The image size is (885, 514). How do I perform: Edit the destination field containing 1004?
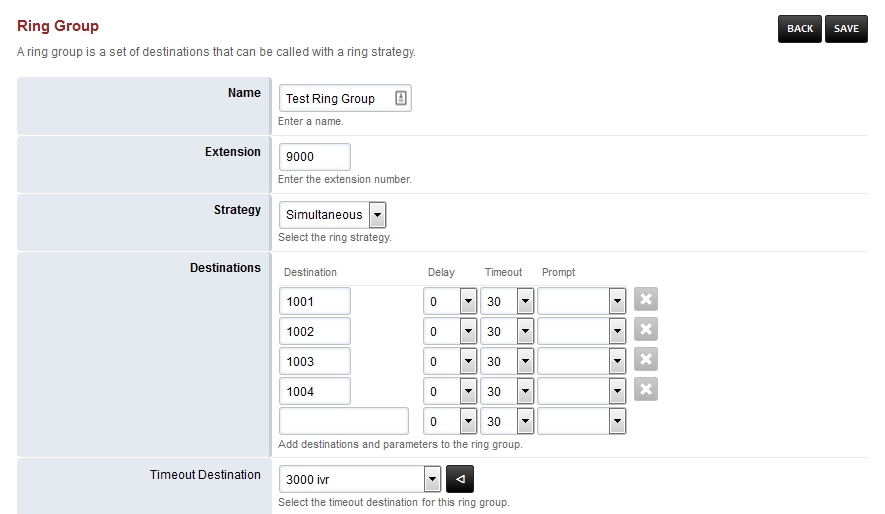pos(314,391)
